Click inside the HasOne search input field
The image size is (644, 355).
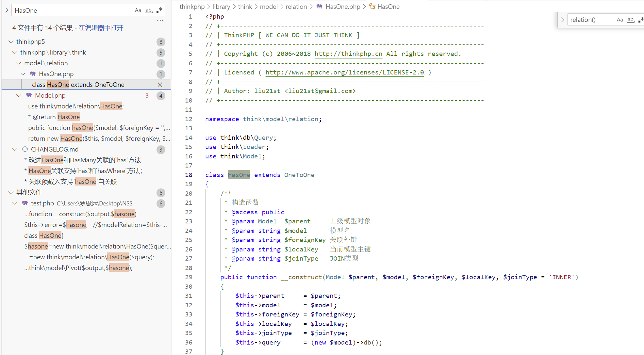(x=72, y=10)
